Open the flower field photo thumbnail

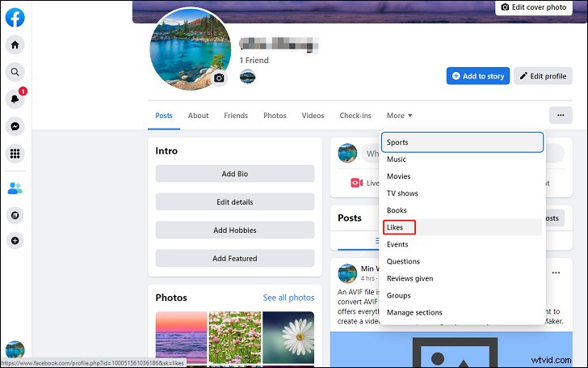pos(235,338)
